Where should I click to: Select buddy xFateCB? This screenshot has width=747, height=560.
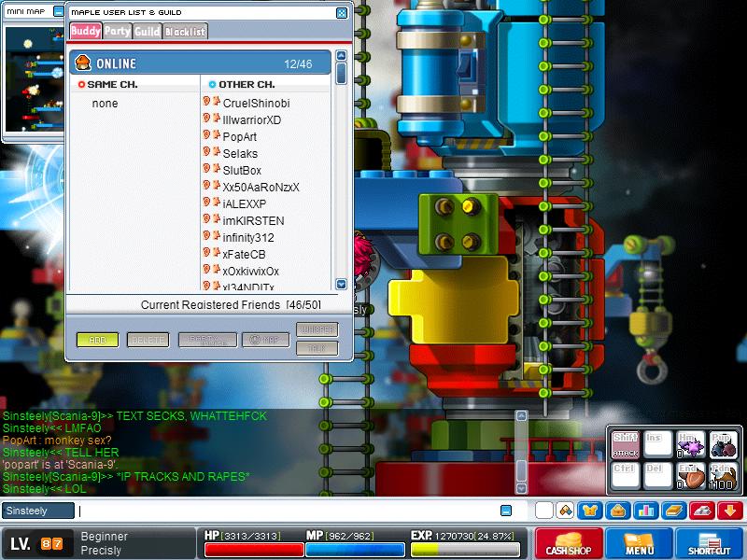[x=244, y=254]
